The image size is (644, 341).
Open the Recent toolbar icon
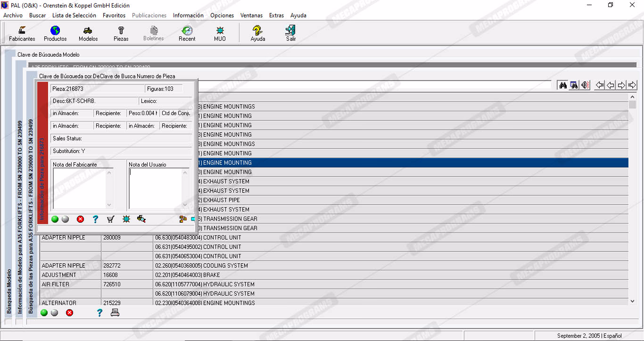[x=187, y=33]
